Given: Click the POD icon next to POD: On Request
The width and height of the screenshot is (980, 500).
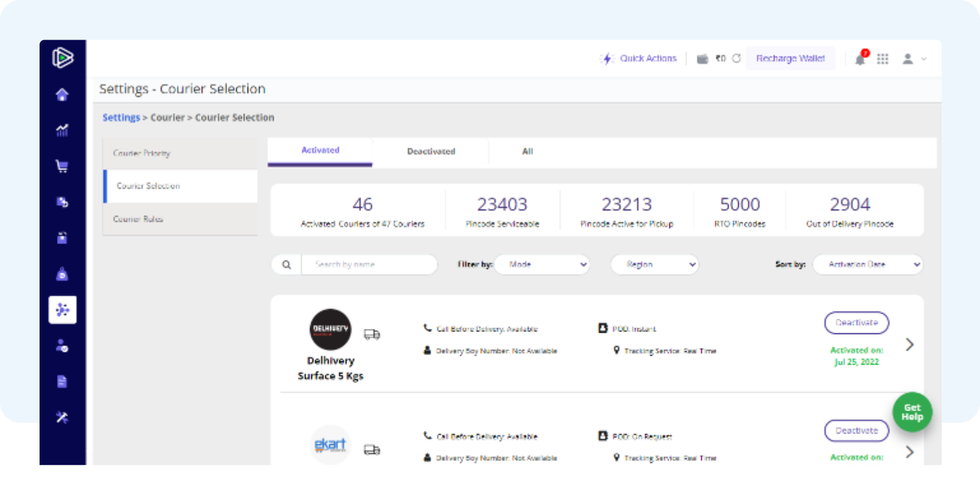Looking at the screenshot, I should click(602, 436).
